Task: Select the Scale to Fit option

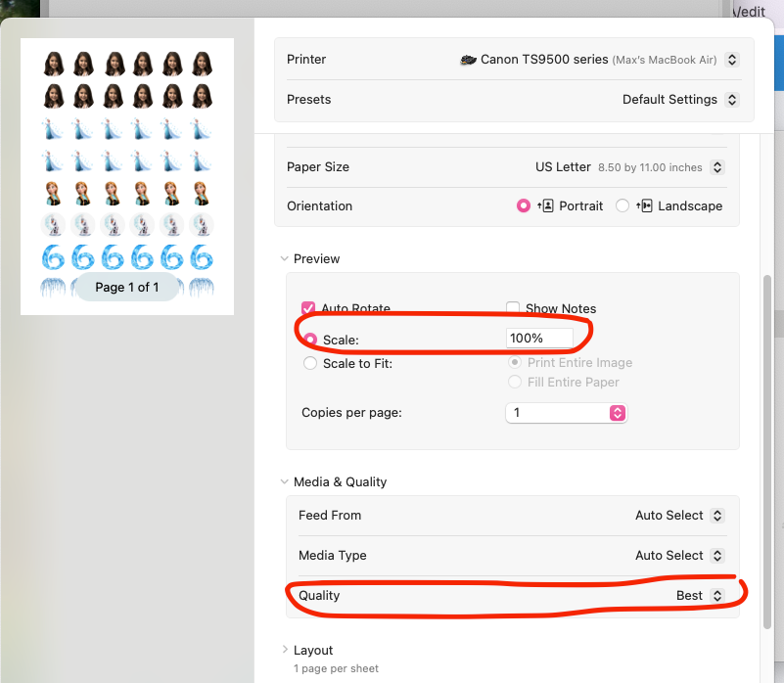Action: (310, 363)
